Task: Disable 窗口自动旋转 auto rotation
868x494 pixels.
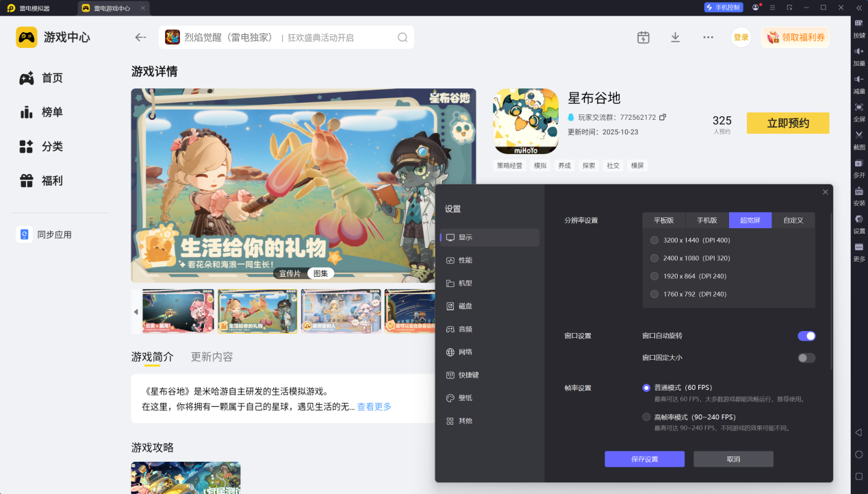Action: click(x=806, y=336)
